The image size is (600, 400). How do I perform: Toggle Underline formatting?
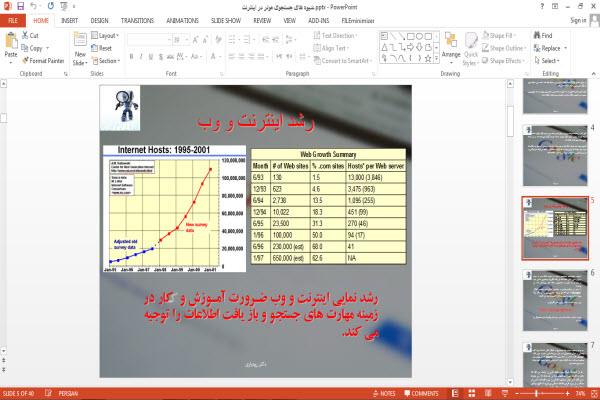click(x=151, y=57)
